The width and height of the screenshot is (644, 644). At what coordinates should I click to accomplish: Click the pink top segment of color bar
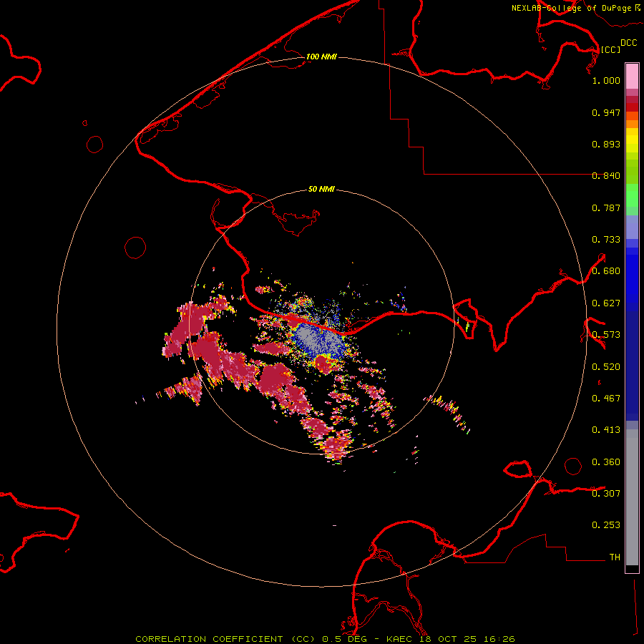point(632,76)
